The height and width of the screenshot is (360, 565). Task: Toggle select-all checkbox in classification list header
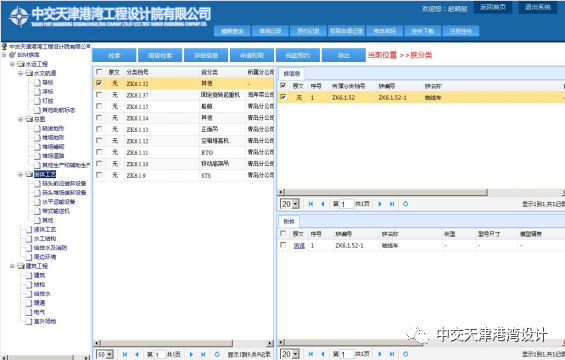click(x=99, y=72)
